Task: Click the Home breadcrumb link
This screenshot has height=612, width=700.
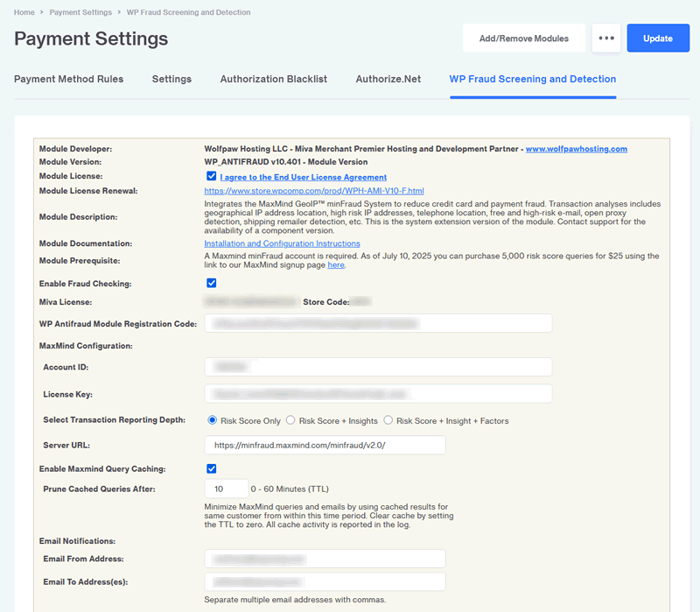Action: [x=24, y=12]
